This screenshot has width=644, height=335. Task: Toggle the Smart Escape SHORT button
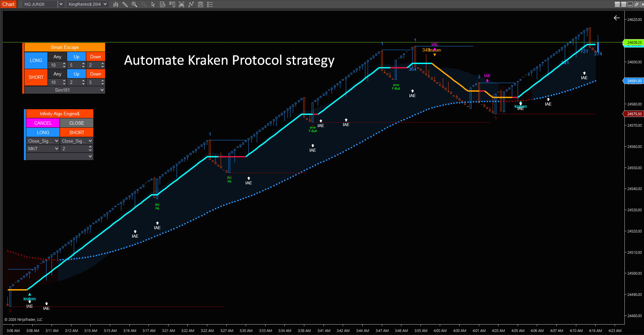pos(36,78)
